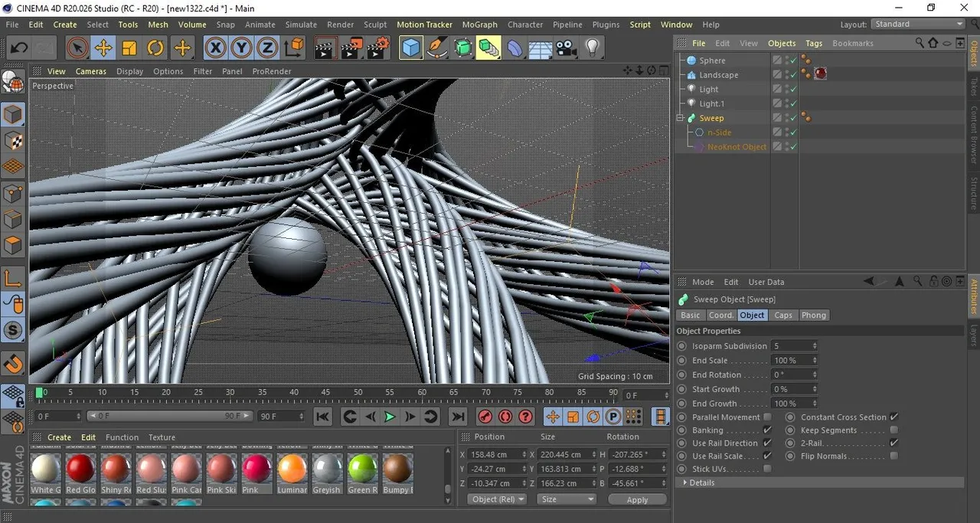Image resolution: width=980 pixels, height=523 pixels.
Task: Select the NeoKnot Object
Action: 737,147
